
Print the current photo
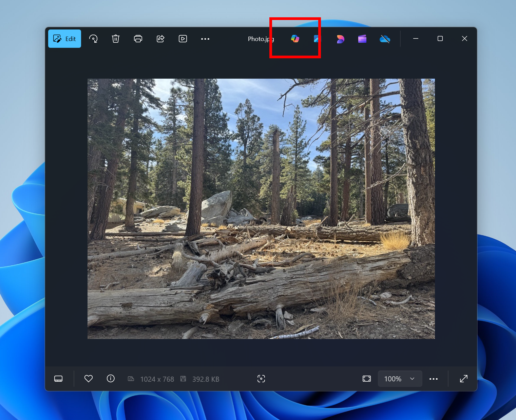[x=138, y=38]
